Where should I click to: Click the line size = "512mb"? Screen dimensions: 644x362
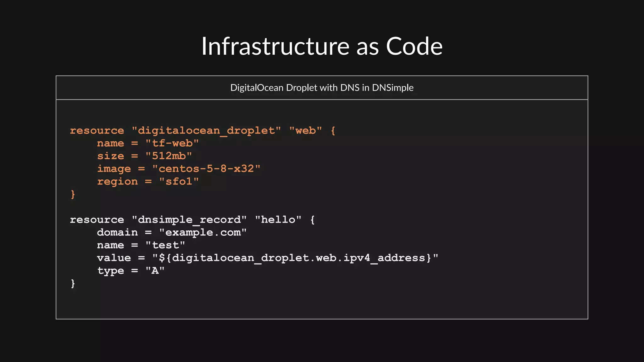[x=144, y=156]
